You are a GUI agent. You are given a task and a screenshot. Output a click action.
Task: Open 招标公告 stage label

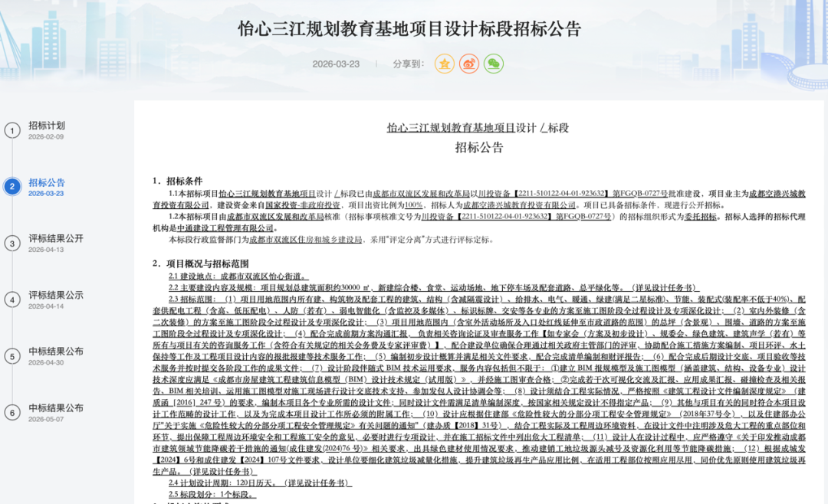(47, 182)
